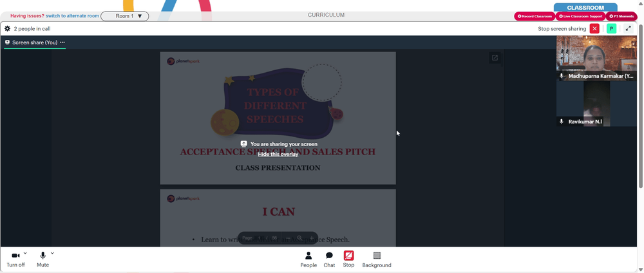
Task: Zoom out with the minus icon in page toolbar
Action: pyautogui.click(x=289, y=238)
